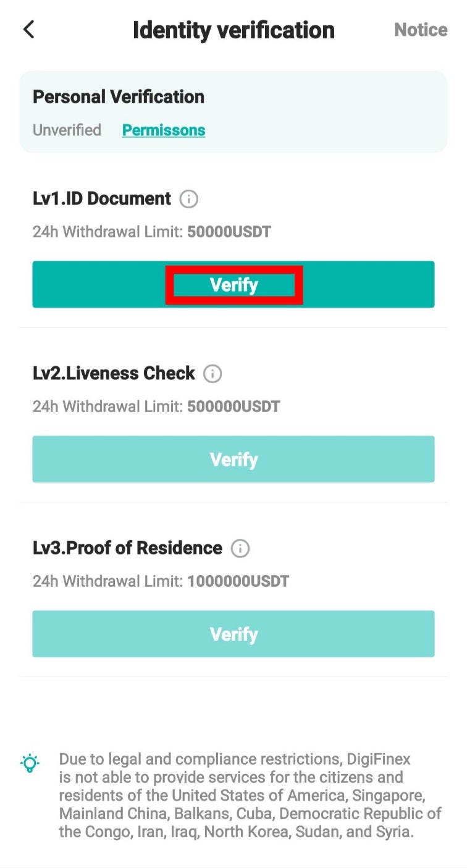Viewport: 467px width, 868px height.
Task: Click the lightbulb tip icon
Action: click(30, 763)
